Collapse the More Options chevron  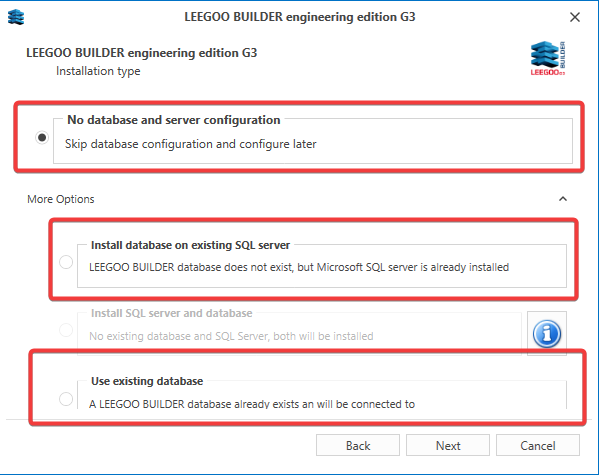tap(563, 199)
